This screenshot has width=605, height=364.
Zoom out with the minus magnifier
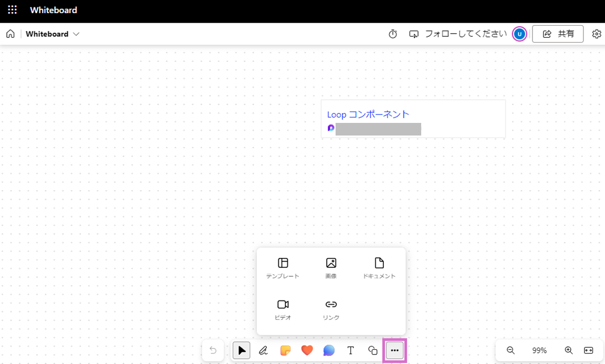510,350
